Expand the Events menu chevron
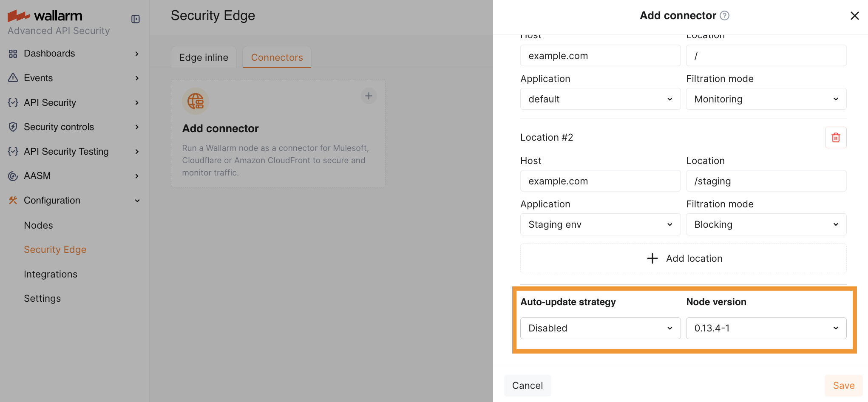Image resolution: width=868 pixels, height=402 pixels. [x=137, y=78]
